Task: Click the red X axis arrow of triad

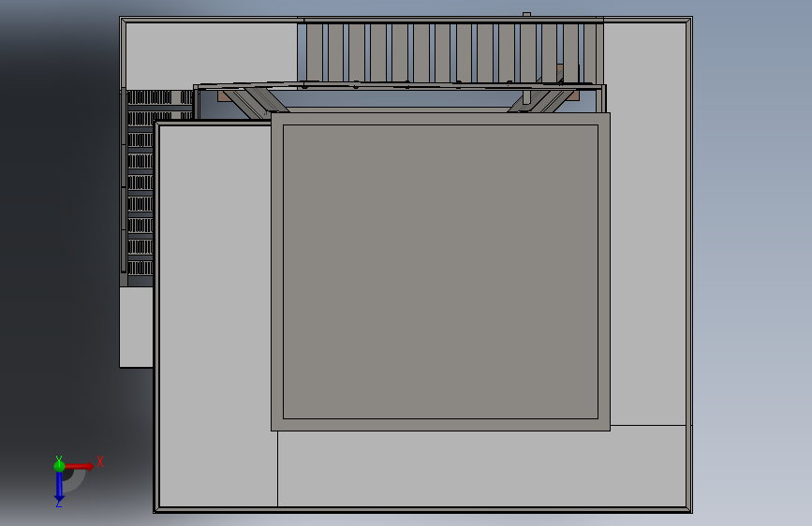Action: pyautogui.click(x=80, y=466)
